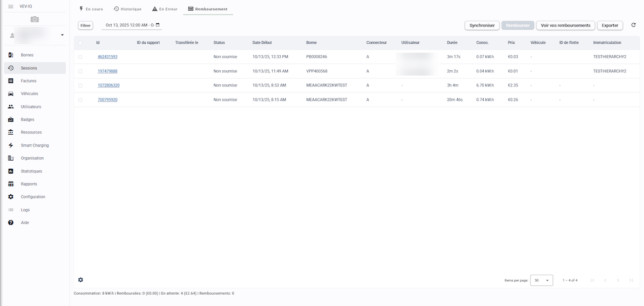Click the Synchroniser button
Screen dimensions: 644x306
[x=482, y=25]
